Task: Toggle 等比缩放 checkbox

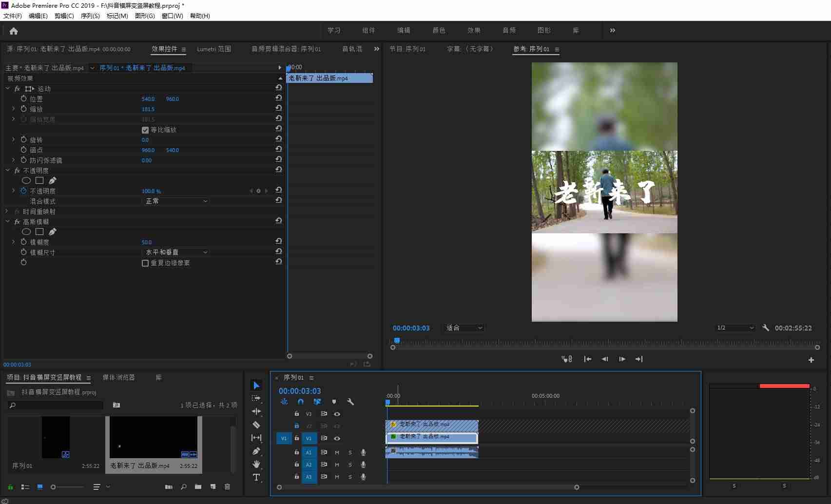Action: (x=145, y=130)
